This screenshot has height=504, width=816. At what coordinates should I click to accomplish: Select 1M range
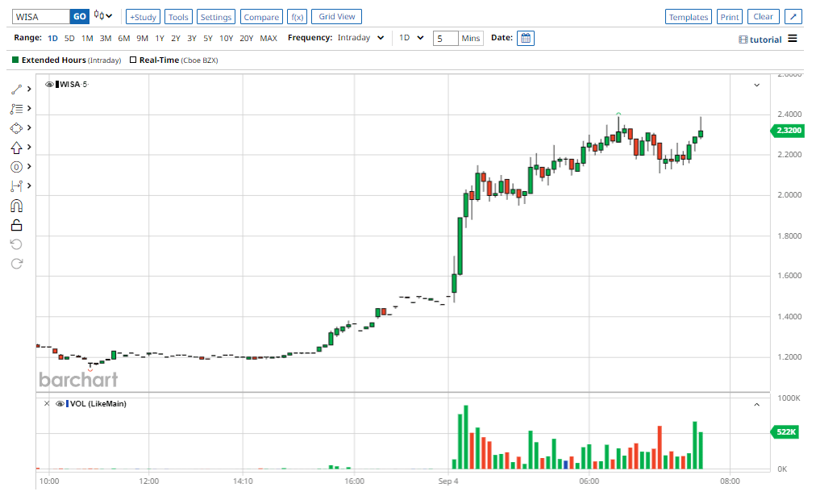87,39
